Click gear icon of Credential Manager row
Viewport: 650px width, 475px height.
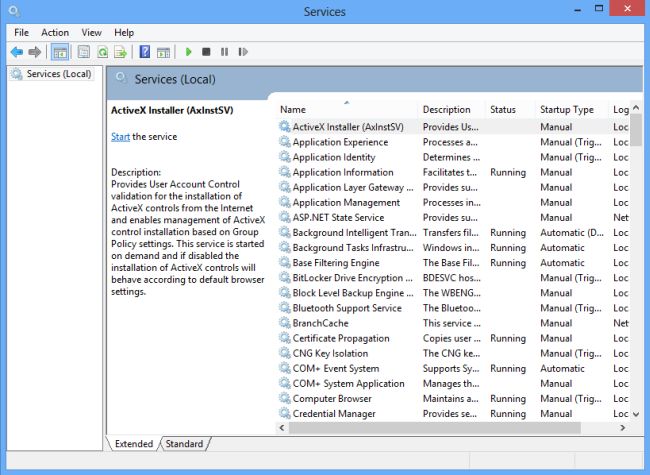[284, 413]
